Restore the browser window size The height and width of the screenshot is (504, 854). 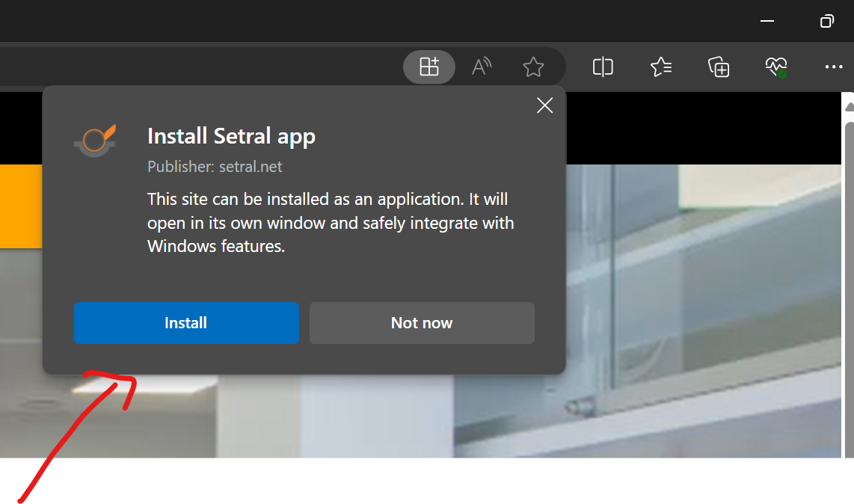(x=826, y=21)
